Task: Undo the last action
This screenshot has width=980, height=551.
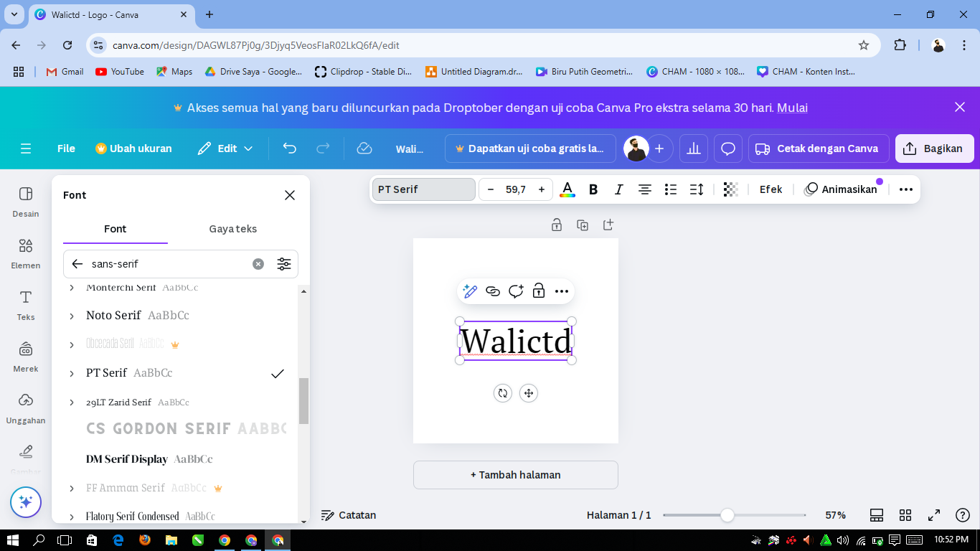Action: click(x=290, y=149)
